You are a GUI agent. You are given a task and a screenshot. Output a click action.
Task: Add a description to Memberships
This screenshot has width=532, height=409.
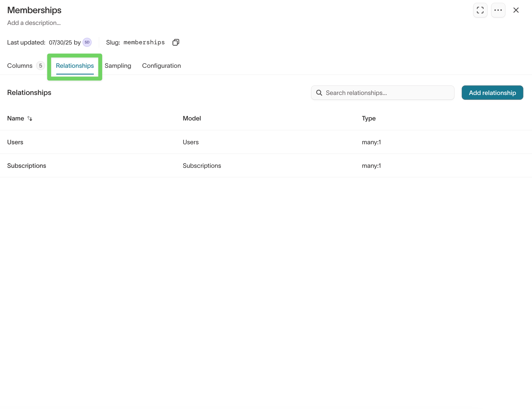coord(34,23)
